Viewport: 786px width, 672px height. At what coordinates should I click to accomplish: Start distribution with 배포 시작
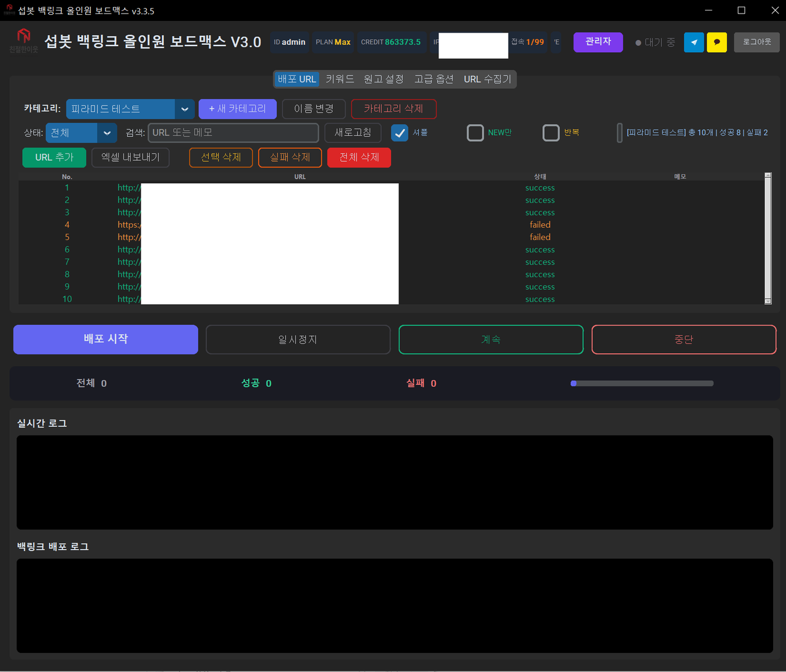(106, 340)
